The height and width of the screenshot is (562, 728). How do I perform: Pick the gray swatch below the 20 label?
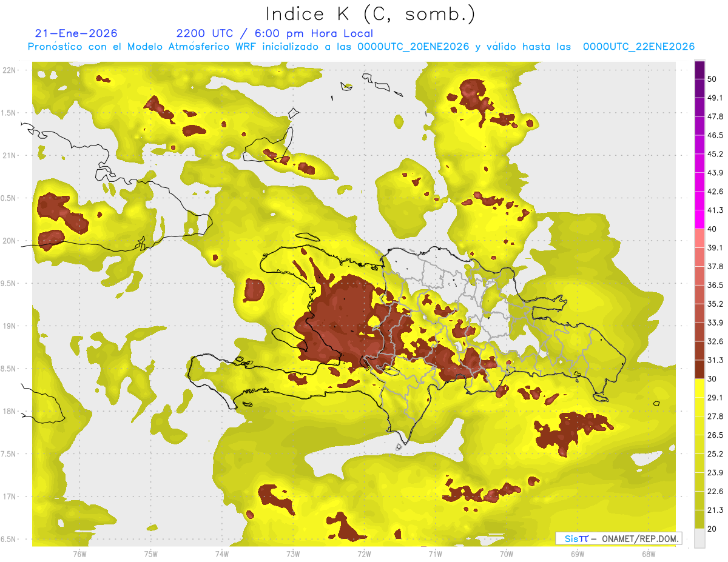(699, 538)
